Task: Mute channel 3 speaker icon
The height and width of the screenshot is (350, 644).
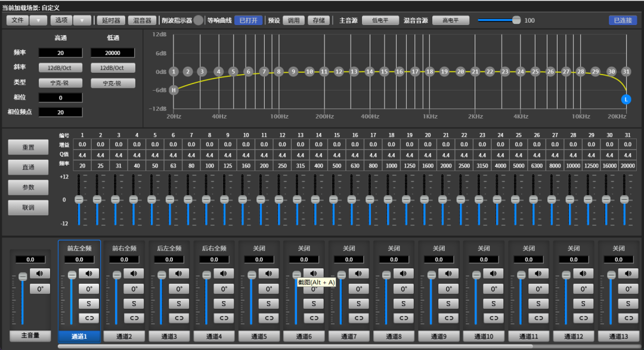Action: click(x=179, y=274)
